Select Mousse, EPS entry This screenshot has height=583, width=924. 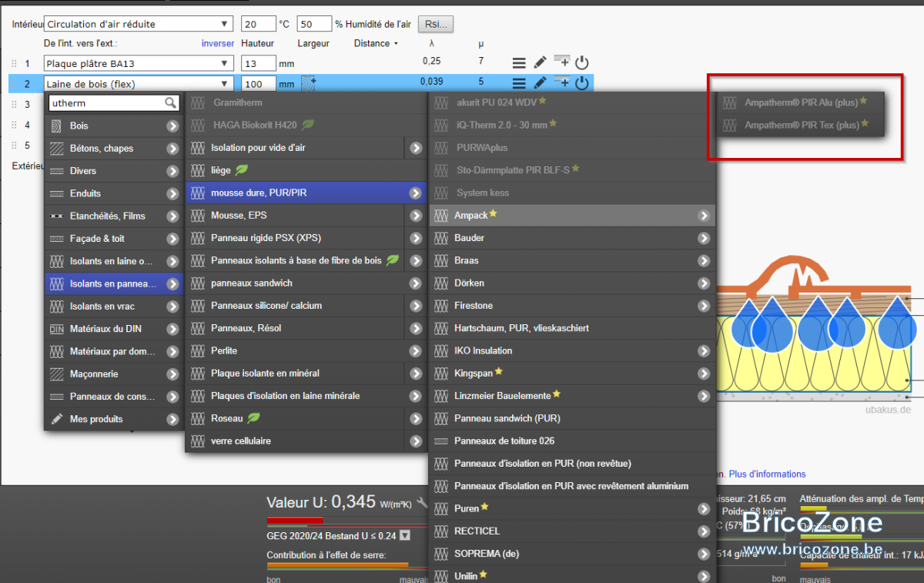[306, 216]
